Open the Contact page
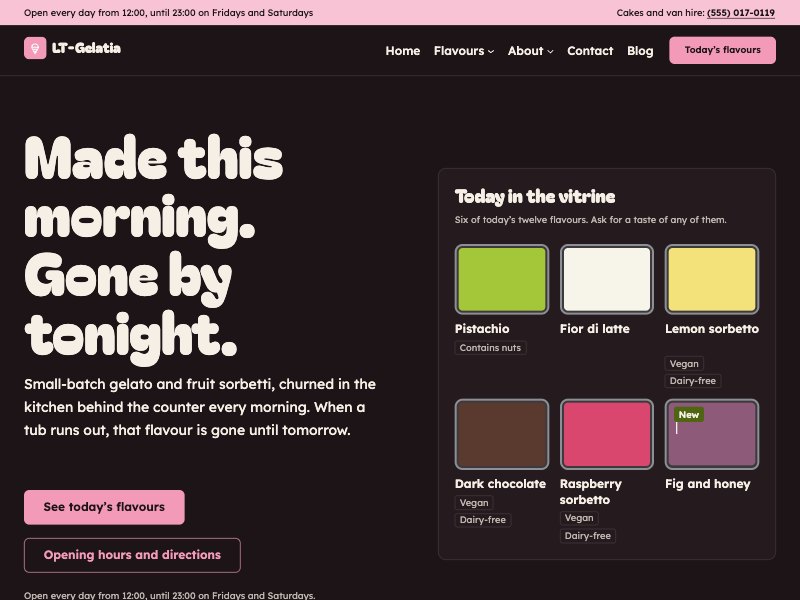The image size is (800, 600). click(590, 51)
